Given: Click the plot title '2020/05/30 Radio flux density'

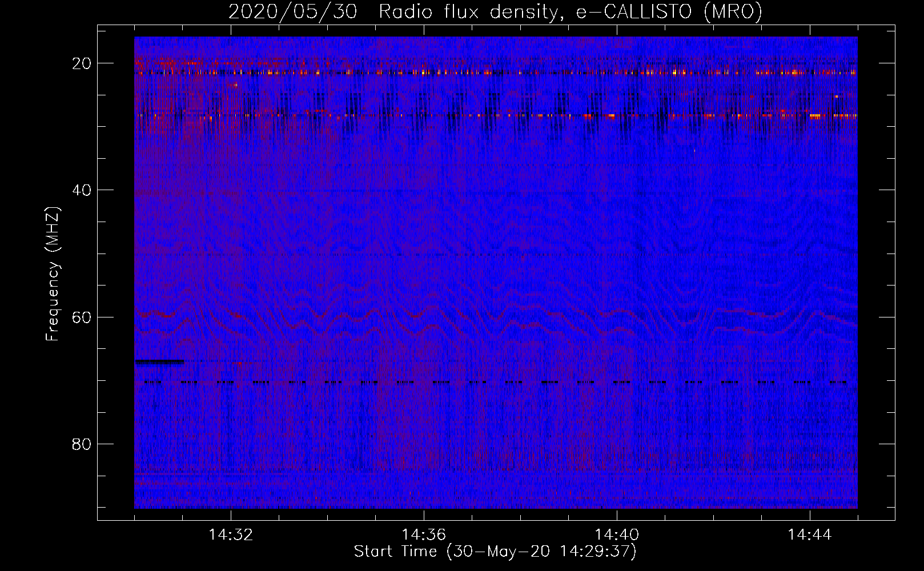Looking at the screenshot, I should pos(495,11).
